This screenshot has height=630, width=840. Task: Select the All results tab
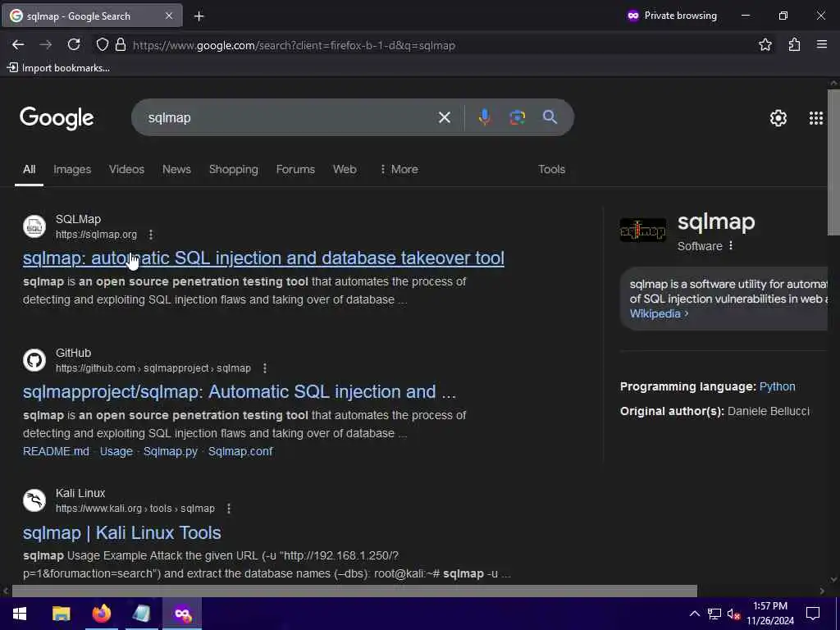pos(29,169)
